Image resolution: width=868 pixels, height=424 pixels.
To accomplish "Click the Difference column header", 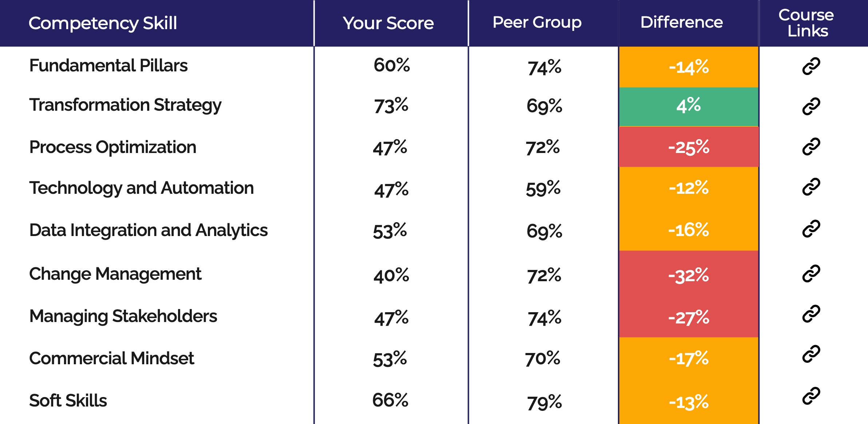I will click(682, 23).
